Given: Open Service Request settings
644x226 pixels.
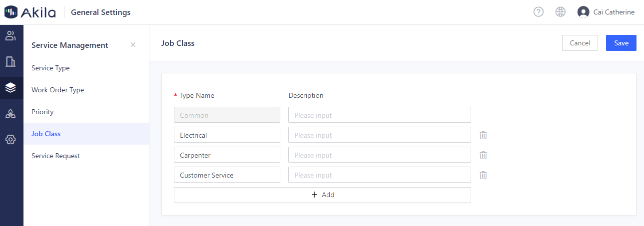Looking at the screenshot, I should pos(86,156).
